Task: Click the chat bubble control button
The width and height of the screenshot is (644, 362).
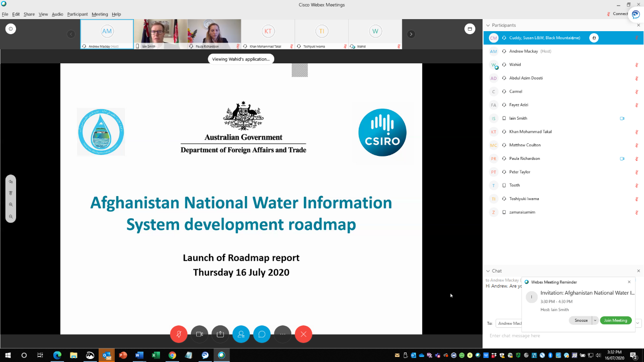Action: point(262,334)
